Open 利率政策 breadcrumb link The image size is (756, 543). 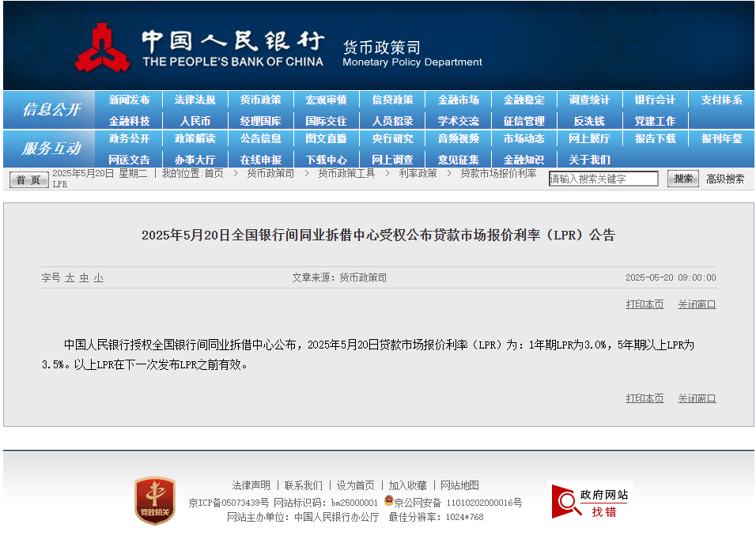(x=418, y=173)
